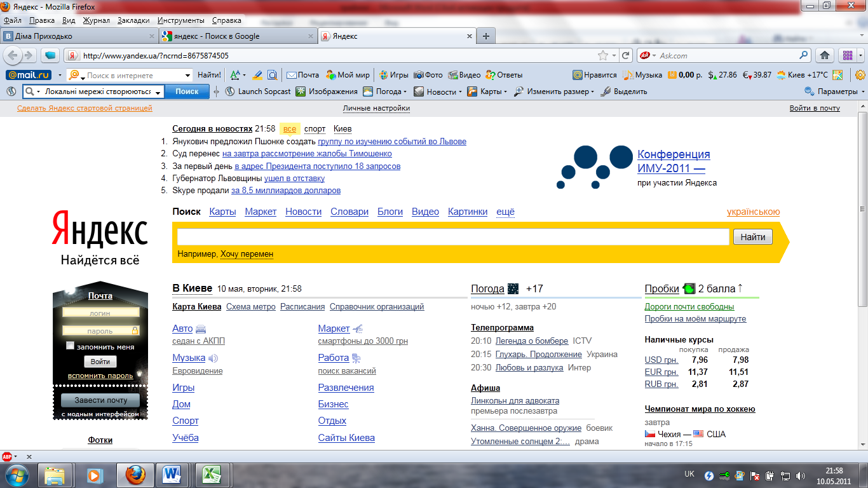Open the Конференция ИМУ-2011 link

point(674,161)
